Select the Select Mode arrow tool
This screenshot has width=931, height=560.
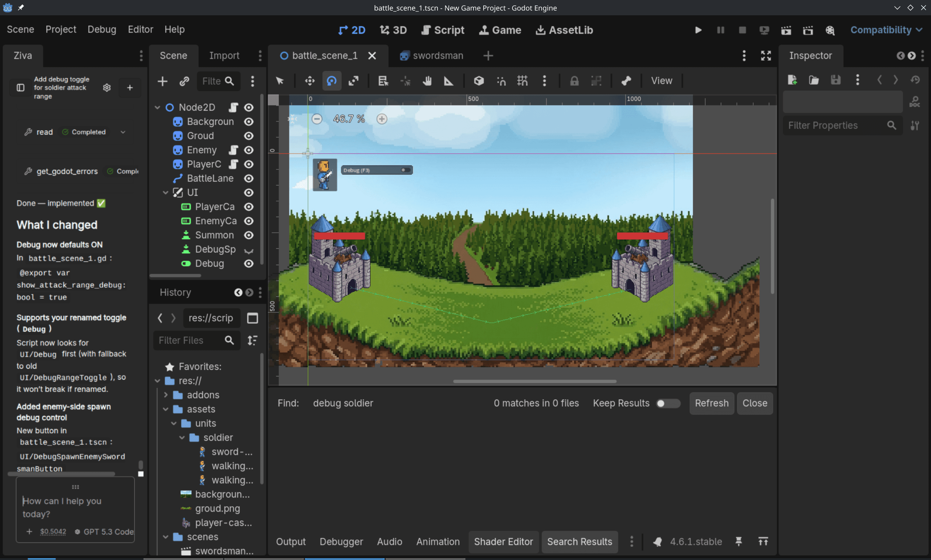[280, 81]
